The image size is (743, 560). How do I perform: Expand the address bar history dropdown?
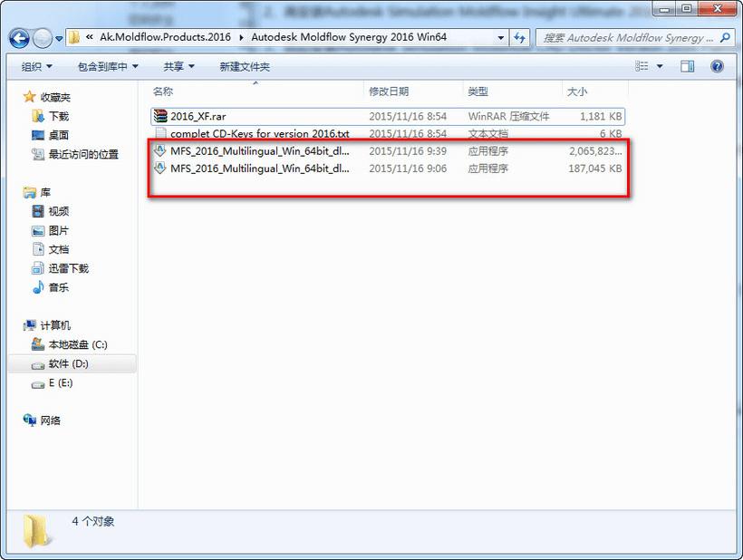pyautogui.click(x=501, y=38)
